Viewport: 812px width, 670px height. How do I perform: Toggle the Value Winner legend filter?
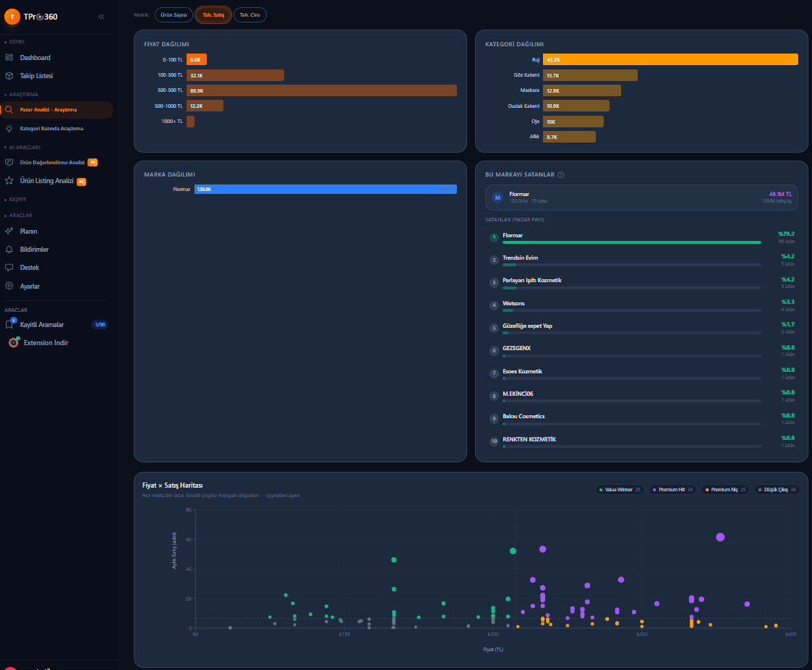(620, 490)
